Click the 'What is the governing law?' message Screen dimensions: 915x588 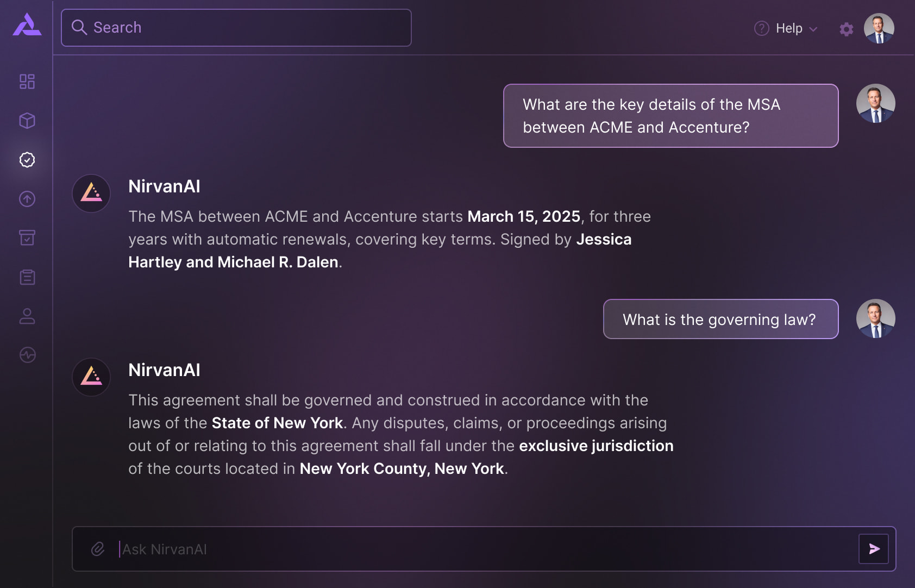(720, 319)
